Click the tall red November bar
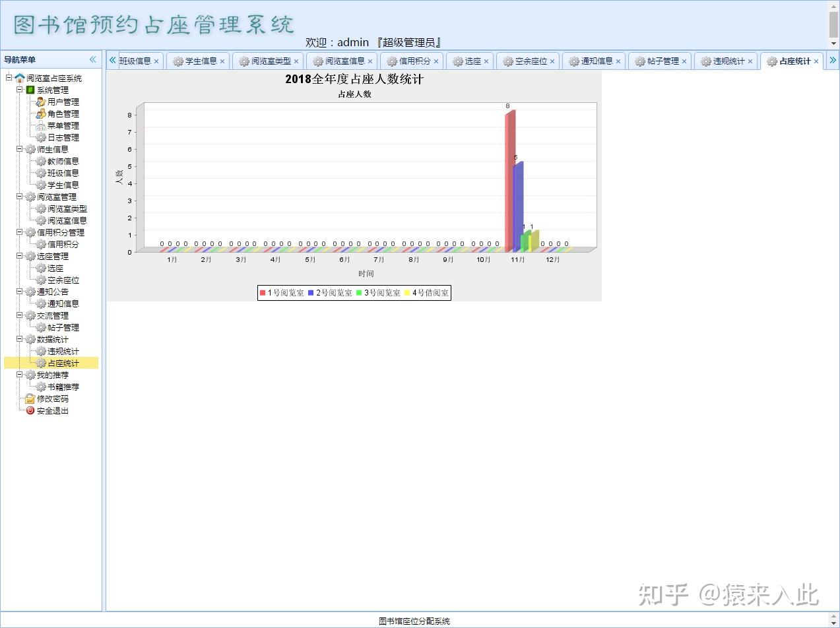The width and height of the screenshot is (840, 628). pyautogui.click(x=509, y=178)
